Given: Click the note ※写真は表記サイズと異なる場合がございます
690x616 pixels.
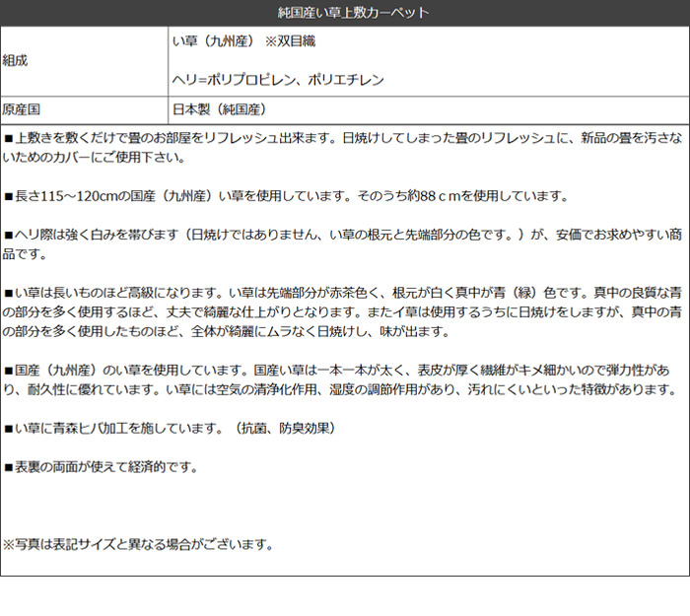Looking at the screenshot, I should [138, 544].
